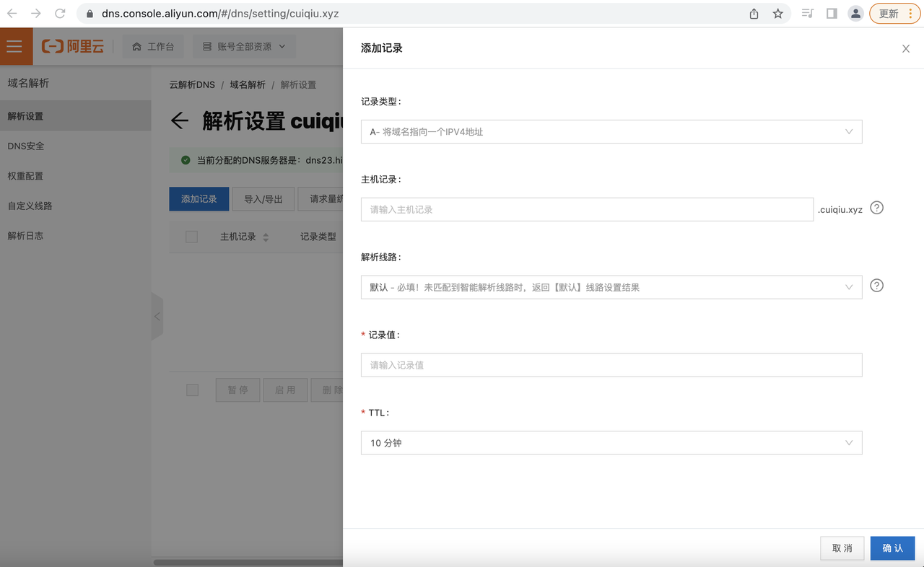Click the browser forward arrow
Viewport: 924px width, 567px height.
(x=36, y=14)
